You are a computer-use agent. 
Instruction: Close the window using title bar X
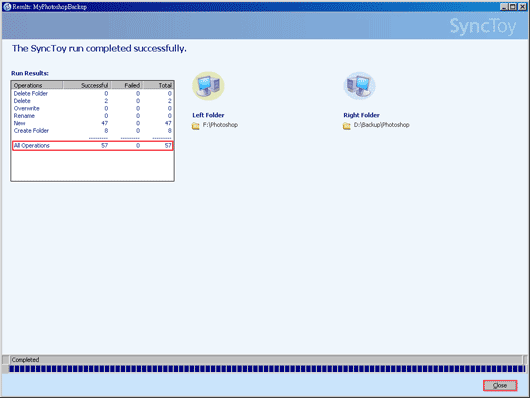coord(522,6)
